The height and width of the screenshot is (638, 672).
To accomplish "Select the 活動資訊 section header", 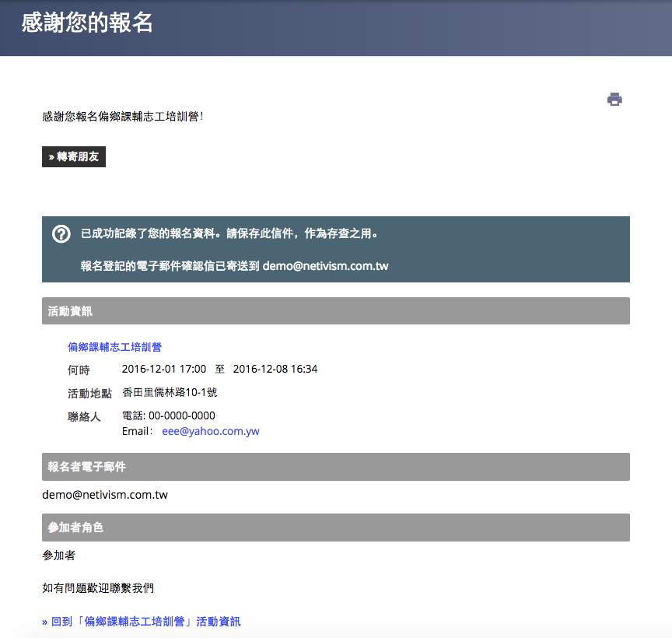I will point(335,311).
